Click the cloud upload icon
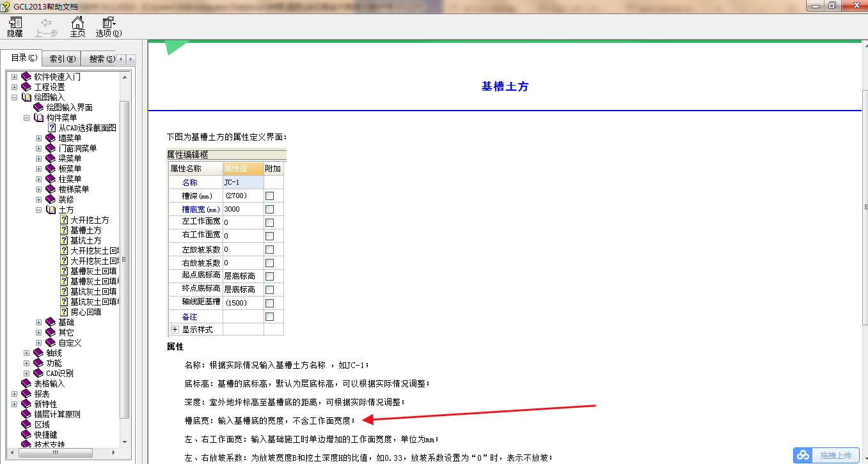 click(x=803, y=455)
